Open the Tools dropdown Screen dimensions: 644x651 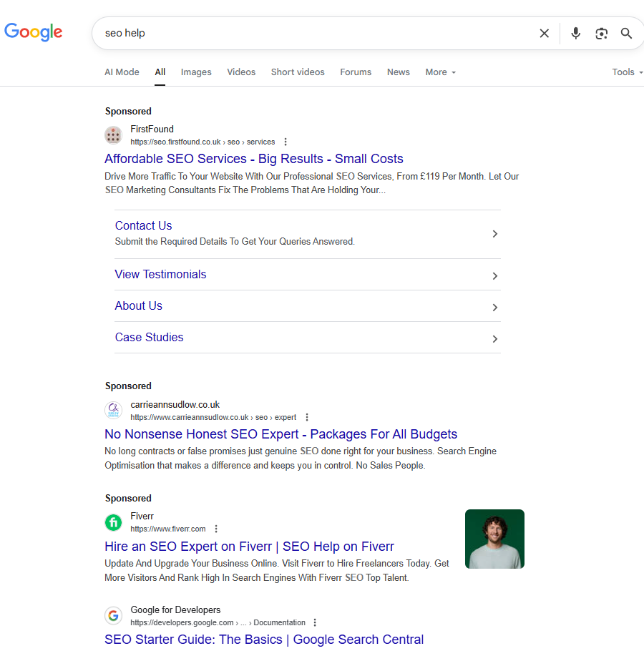(627, 72)
